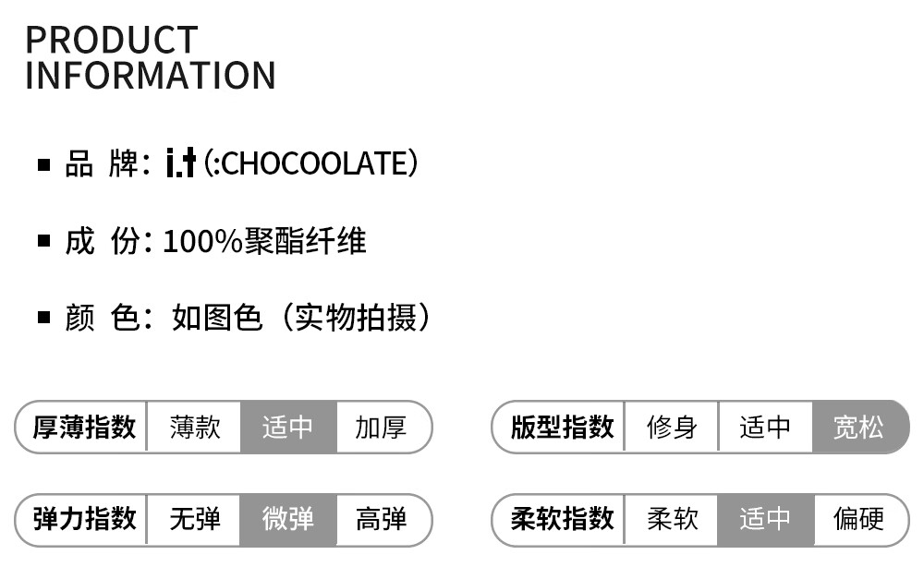Click the PRODUCT INFORMATION heading
Image resolution: width=924 pixels, height=579 pixels.
(x=150, y=57)
